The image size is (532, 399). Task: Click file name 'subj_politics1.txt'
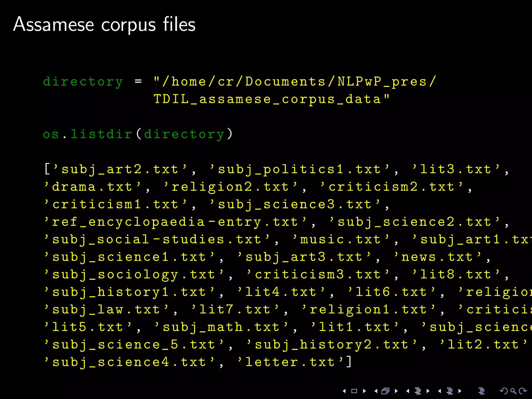coord(299,170)
